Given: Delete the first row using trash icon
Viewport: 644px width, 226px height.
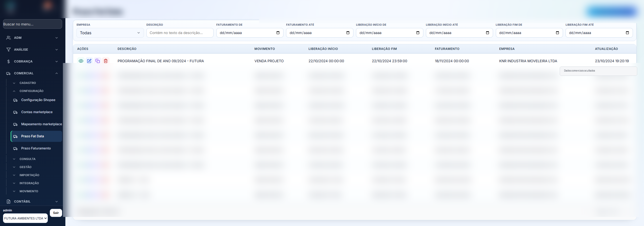Looking at the screenshot, I should point(106,61).
